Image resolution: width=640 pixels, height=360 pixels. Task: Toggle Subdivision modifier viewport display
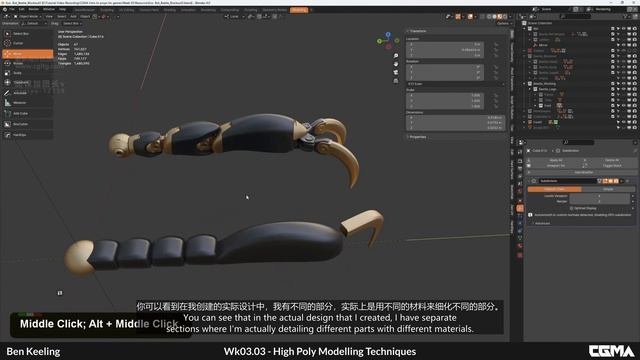pyautogui.click(x=611, y=181)
